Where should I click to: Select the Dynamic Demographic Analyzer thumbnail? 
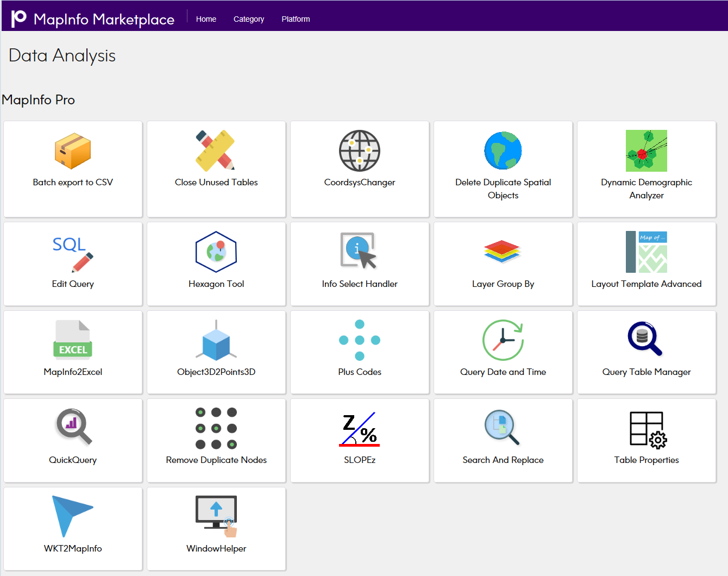coord(647,151)
